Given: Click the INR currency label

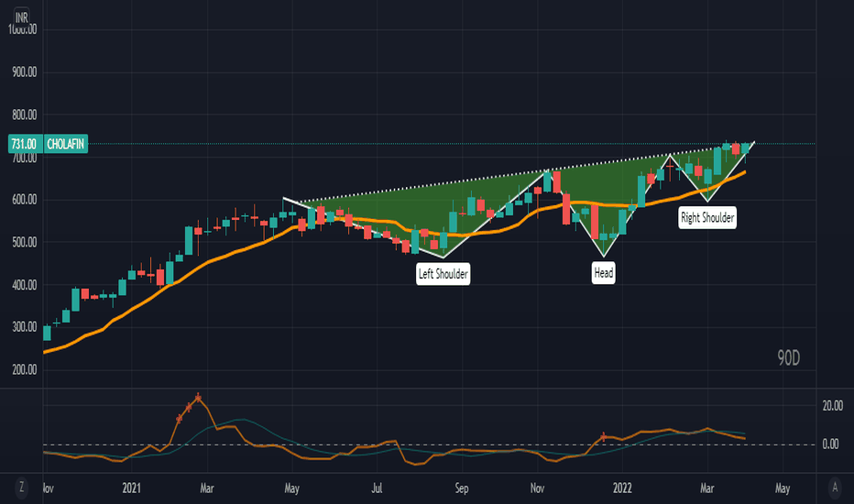Looking at the screenshot, I should 22,18.
